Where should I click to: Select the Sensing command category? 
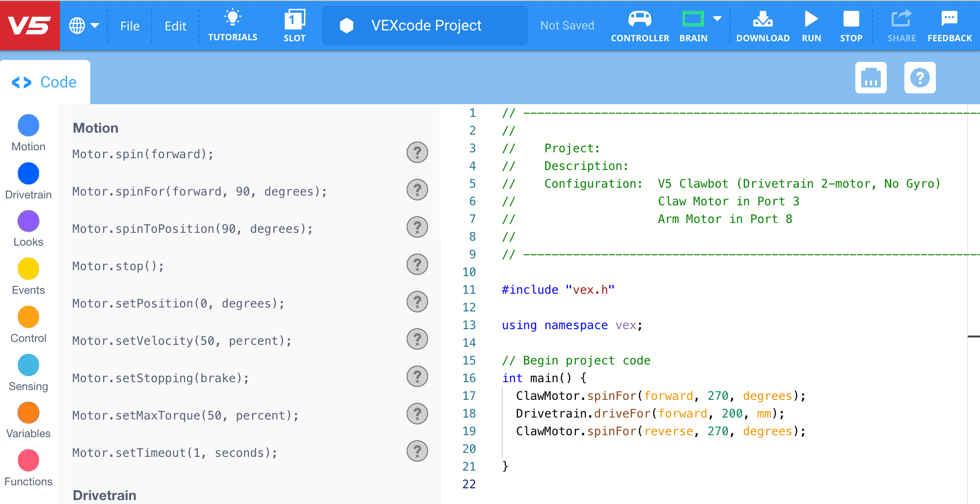pyautogui.click(x=28, y=365)
